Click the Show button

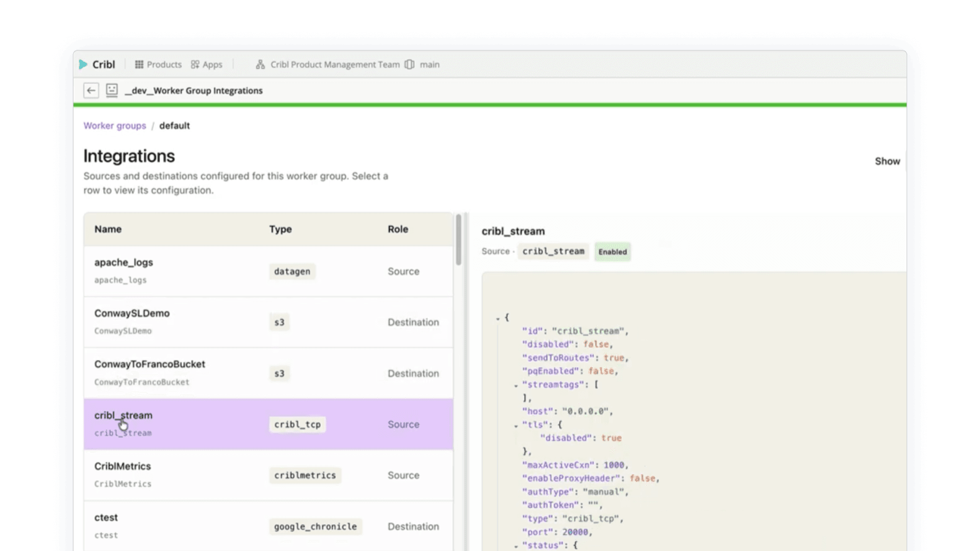[888, 161]
